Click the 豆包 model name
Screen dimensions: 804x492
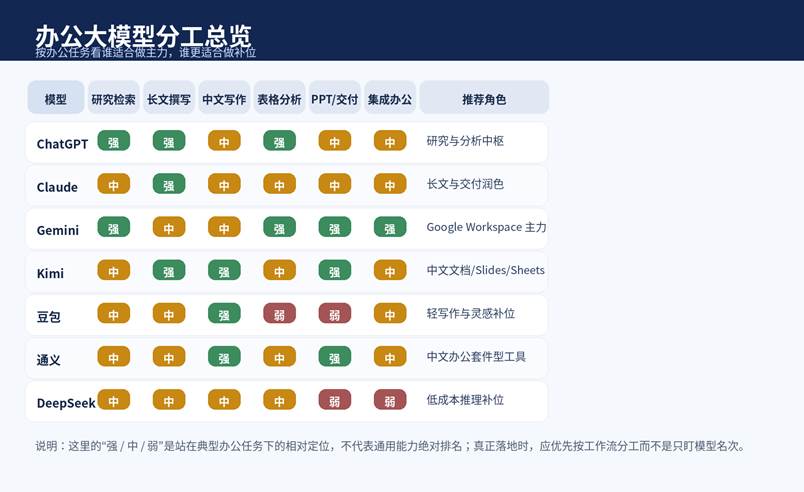coord(49,315)
